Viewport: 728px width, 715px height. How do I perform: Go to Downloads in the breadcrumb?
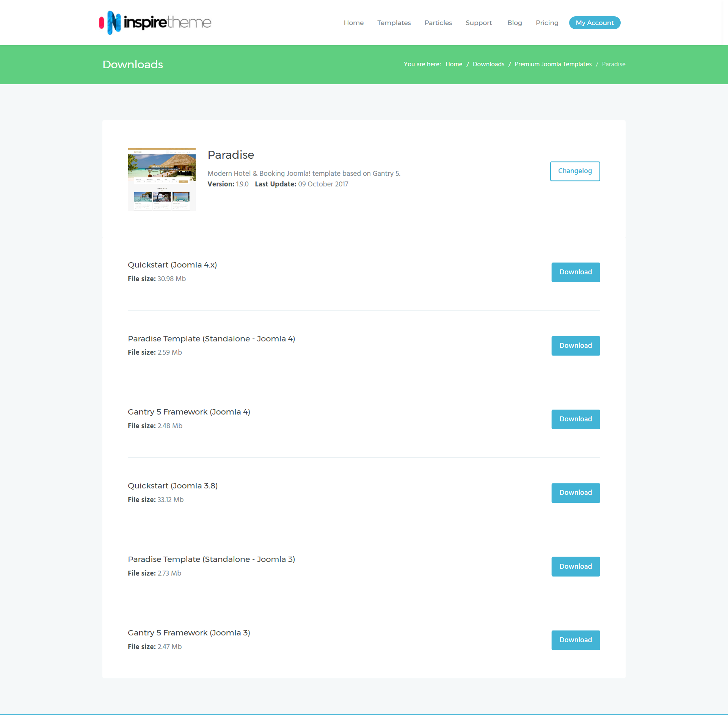pos(488,64)
